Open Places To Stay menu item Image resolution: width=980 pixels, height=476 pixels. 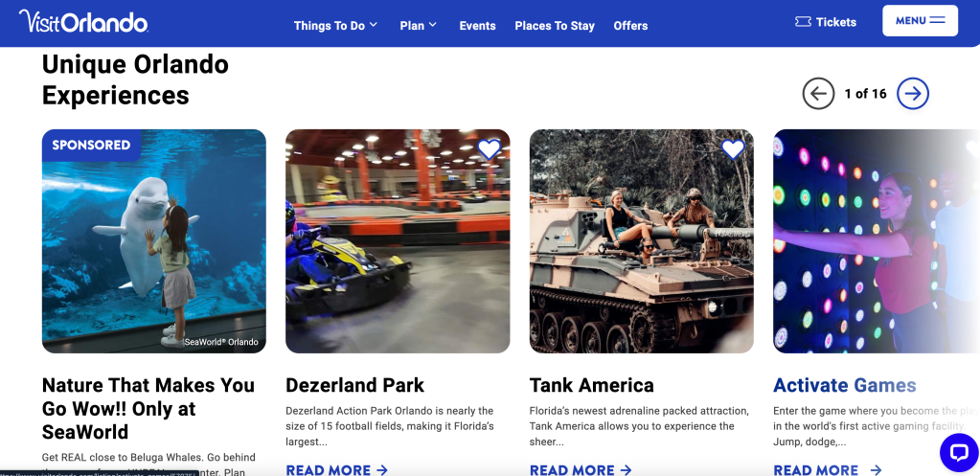(x=555, y=26)
